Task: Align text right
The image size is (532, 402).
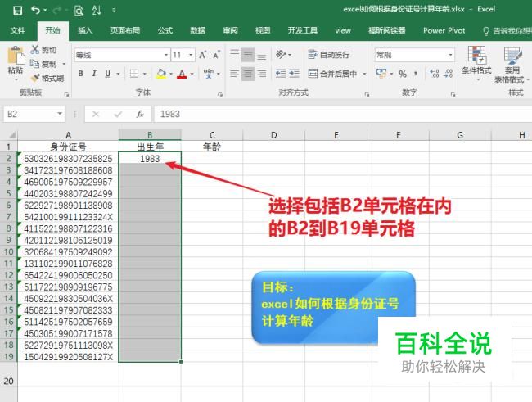Action: [261, 74]
